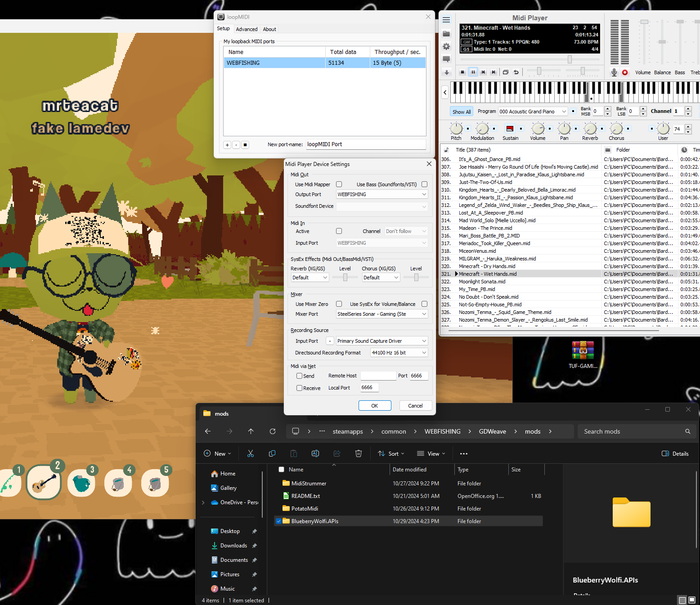Open the Midi Player hamburger menu
700x605 pixels.
(x=446, y=20)
